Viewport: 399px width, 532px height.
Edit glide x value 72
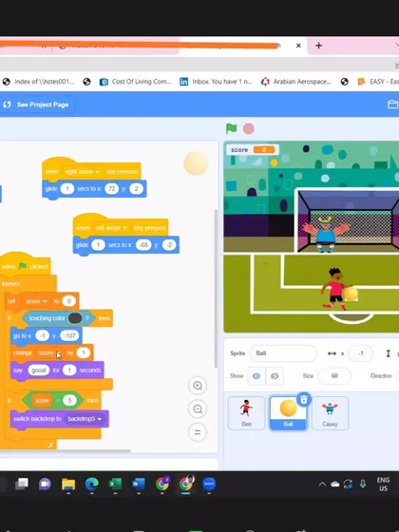click(x=112, y=189)
